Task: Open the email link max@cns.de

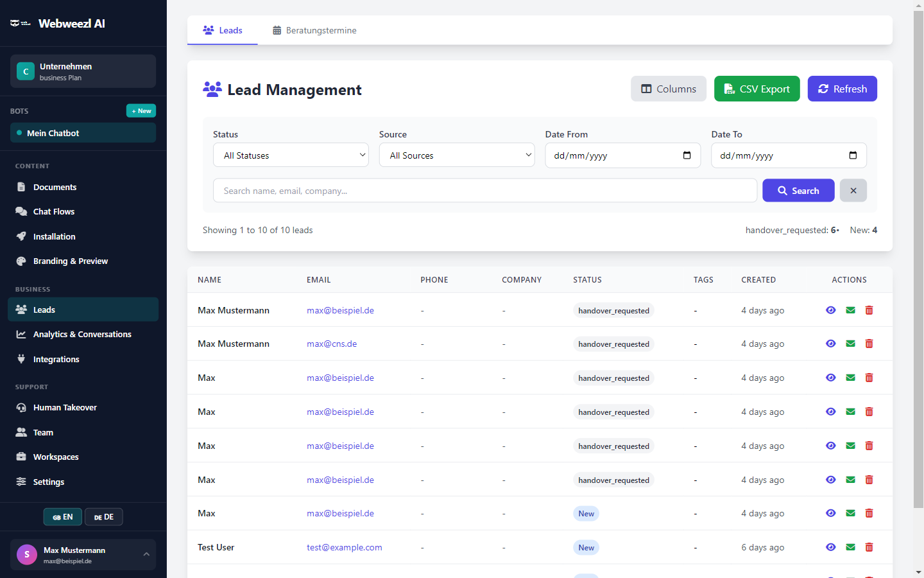Action: click(332, 344)
